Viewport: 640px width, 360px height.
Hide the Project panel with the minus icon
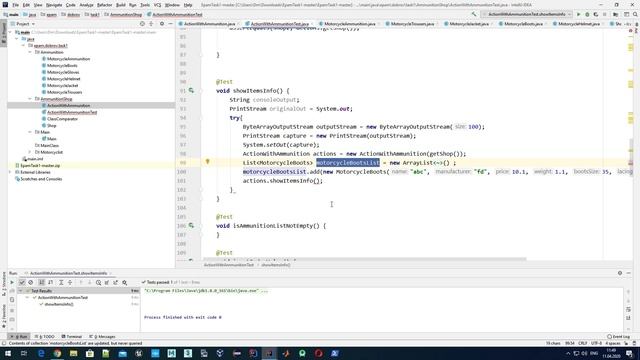[170, 24]
